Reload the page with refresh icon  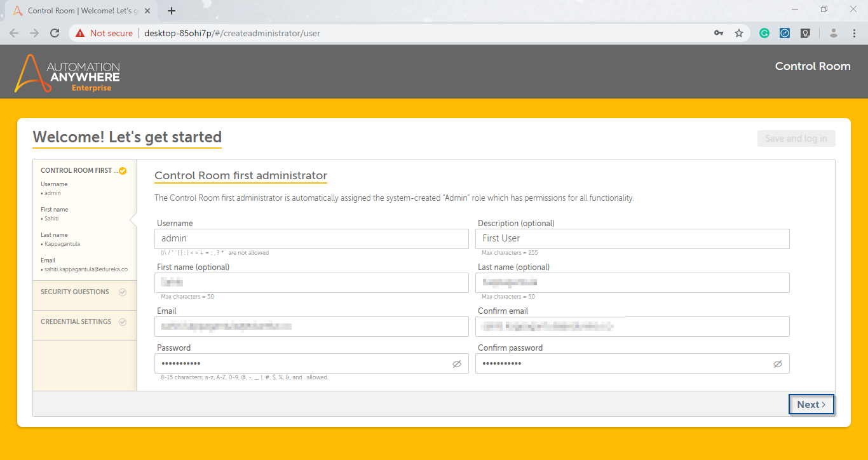[x=55, y=33]
